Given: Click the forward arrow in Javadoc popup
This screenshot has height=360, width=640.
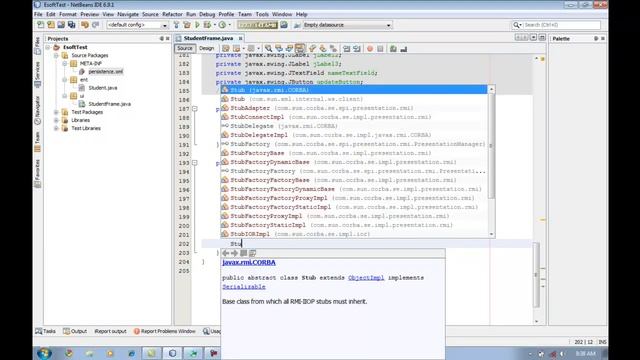Looking at the screenshot, I should click(234, 253).
